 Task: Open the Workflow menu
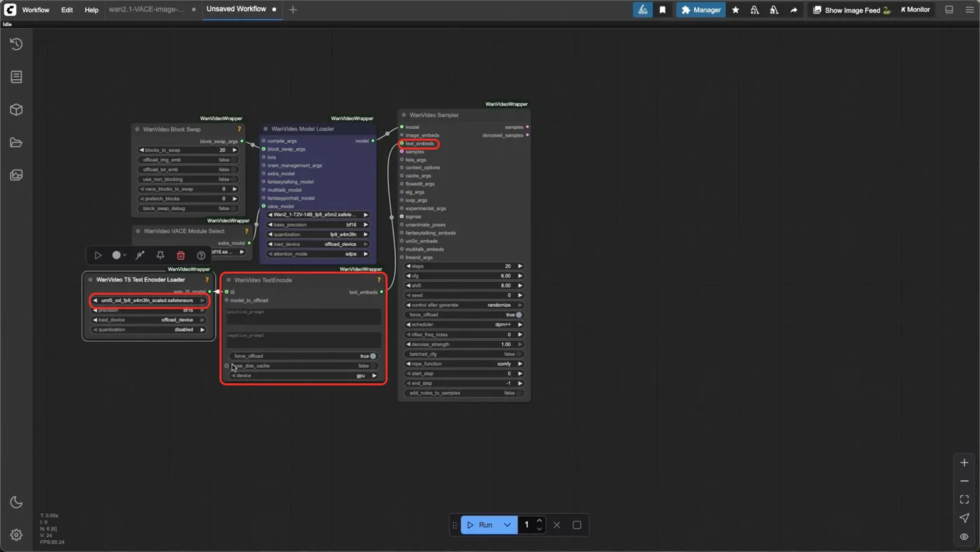[36, 10]
